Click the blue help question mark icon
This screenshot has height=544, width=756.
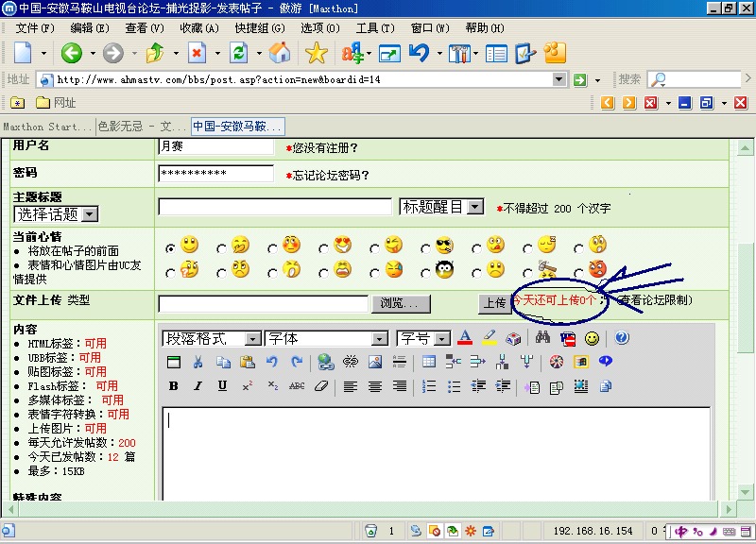(622, 338)
